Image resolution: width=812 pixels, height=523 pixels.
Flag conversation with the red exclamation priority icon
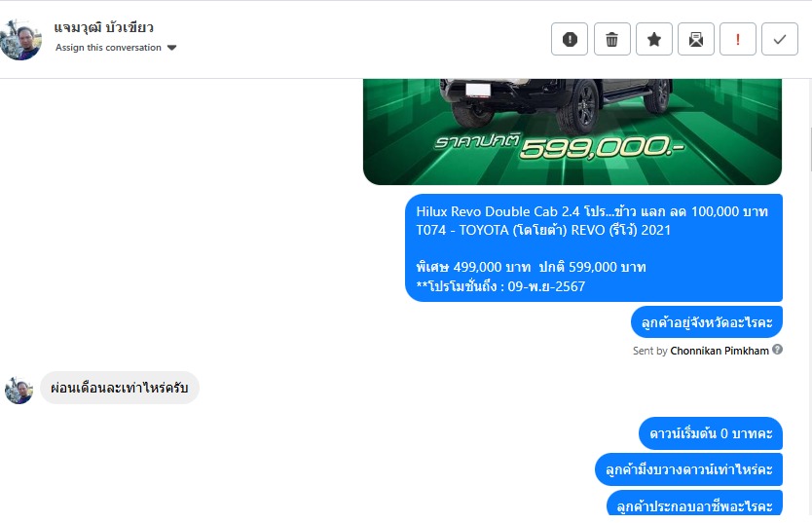738,39
